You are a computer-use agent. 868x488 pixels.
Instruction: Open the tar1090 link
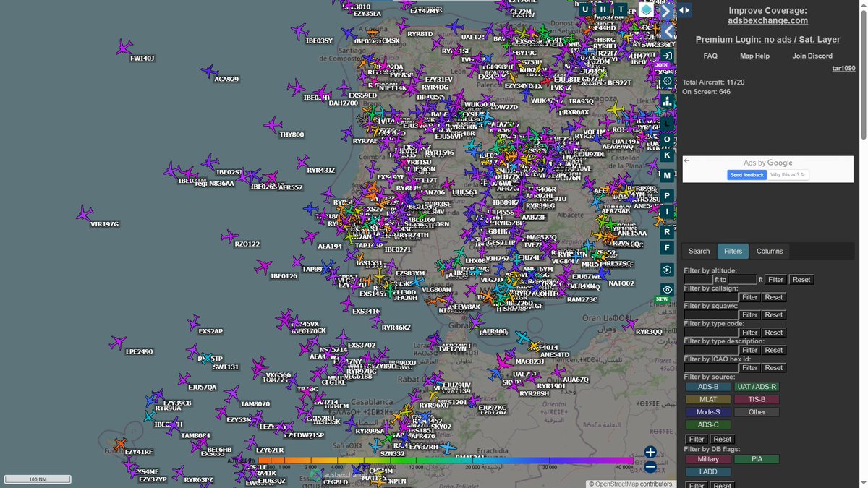point(843,68)
